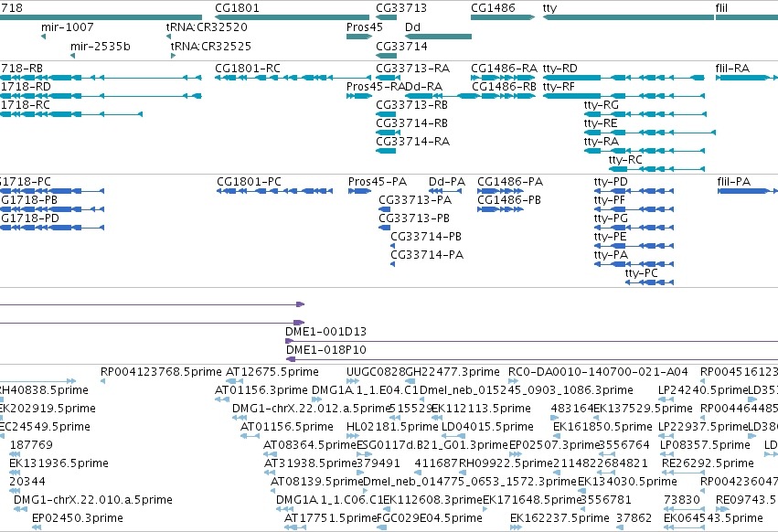Viewport: 778px width, 532px height.
Task: Select EST AT12675.5prime
Action: (234, 381)
